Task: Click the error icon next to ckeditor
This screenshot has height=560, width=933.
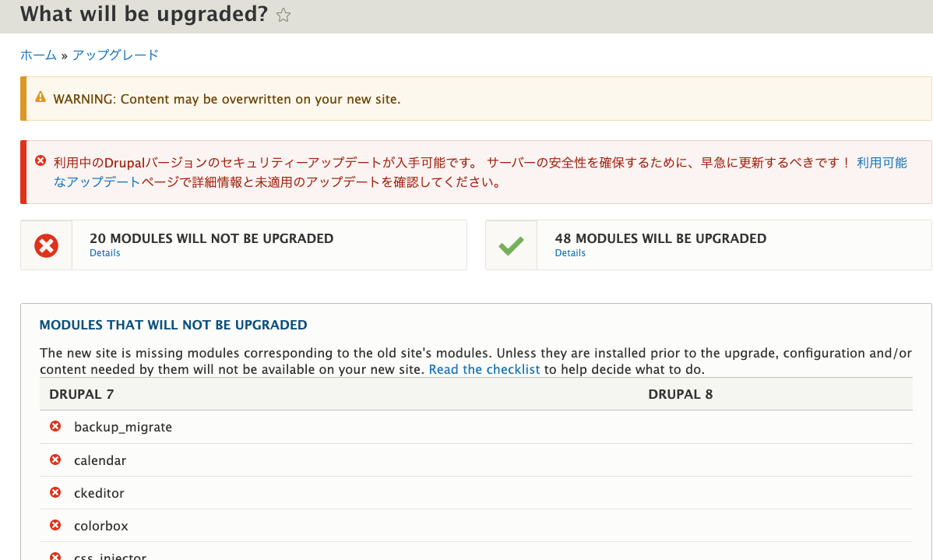Action: [55, 492]
